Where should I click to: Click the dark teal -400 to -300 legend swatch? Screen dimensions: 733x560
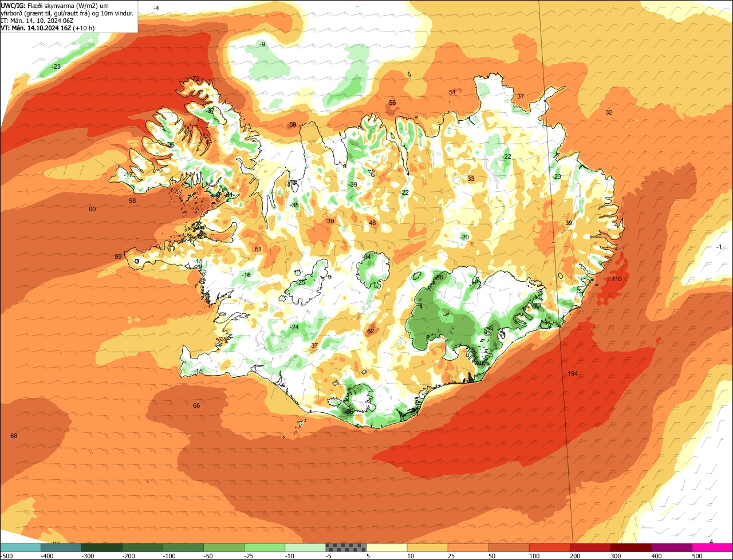61,547
